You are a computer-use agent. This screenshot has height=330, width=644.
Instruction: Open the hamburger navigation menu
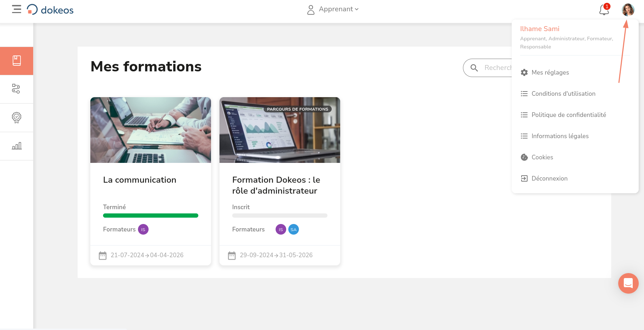coord(16,9)
